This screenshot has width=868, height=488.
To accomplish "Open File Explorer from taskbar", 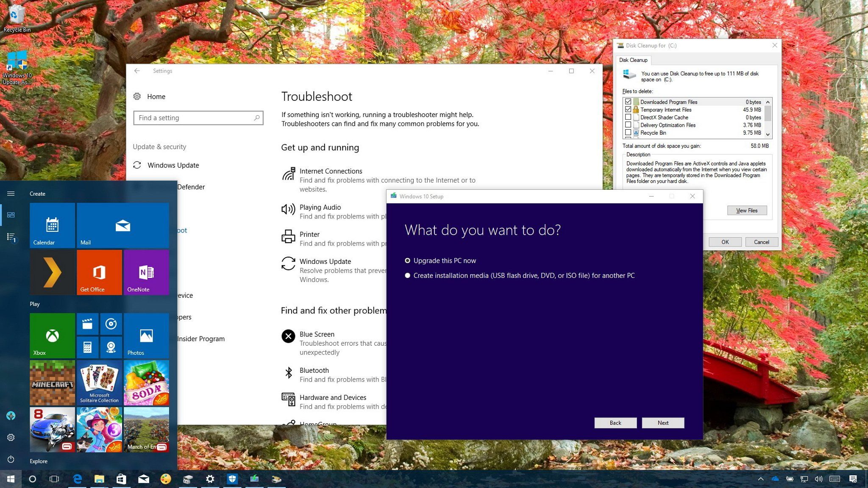I will (x=99, y=479).
